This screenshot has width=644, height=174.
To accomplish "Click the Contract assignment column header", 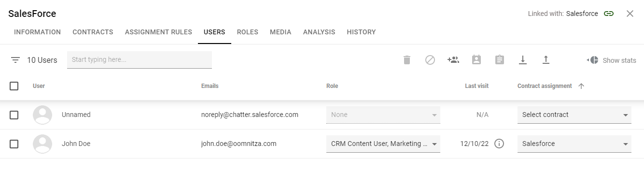I will pyautogui.click(x=545, y=86).
